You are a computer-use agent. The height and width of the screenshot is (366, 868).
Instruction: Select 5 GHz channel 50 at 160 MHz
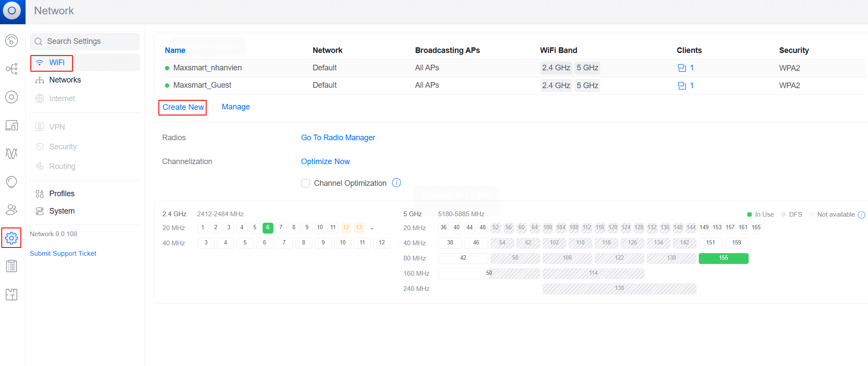point(489,274)
